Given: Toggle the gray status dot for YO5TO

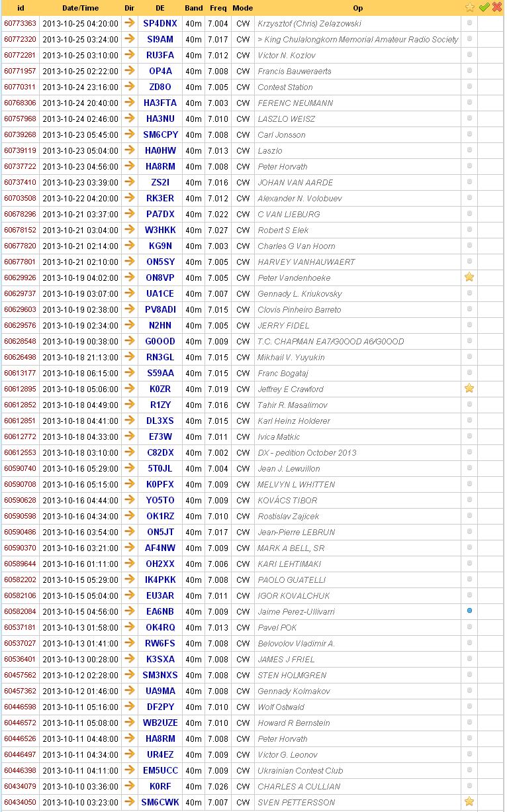Looking at the screenshot, I should pos(469,499).
